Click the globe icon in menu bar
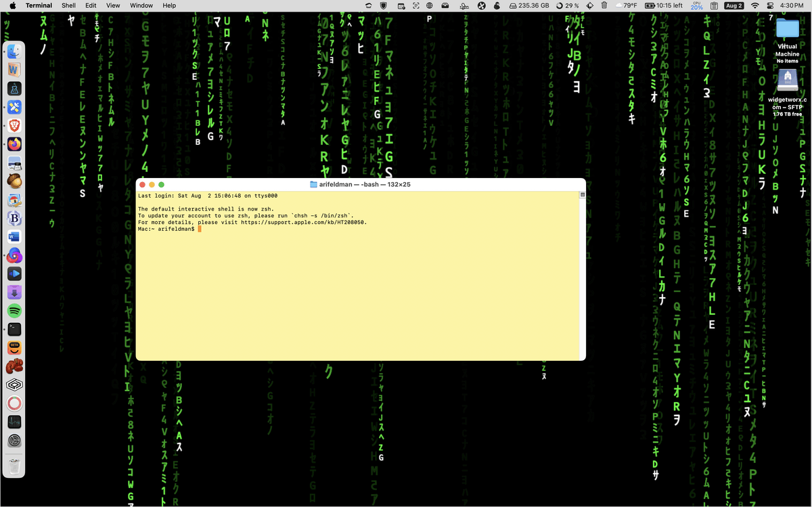Image resolution: width=812 pixels, height=507 pixels. (430, 5)
